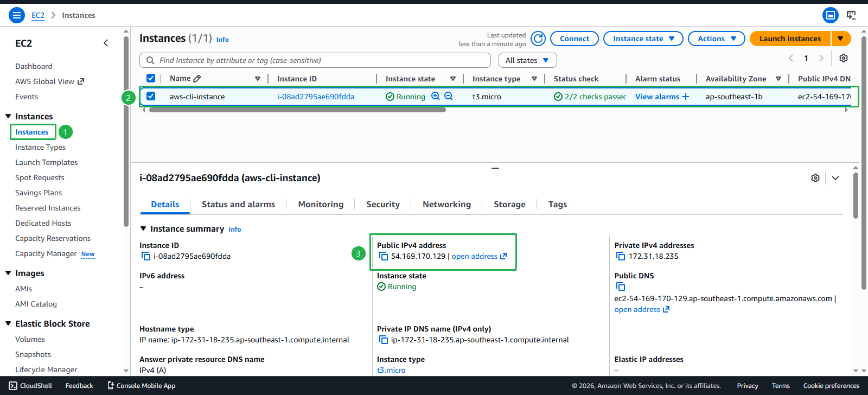Click the Console Mobile App phone icon

pyautogui.click(x=111, y=386)
